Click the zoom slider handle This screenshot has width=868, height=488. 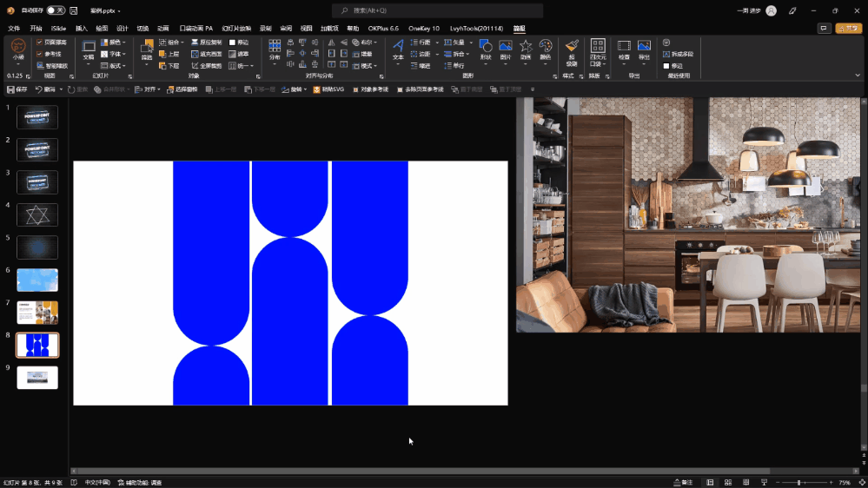(798, 483)
